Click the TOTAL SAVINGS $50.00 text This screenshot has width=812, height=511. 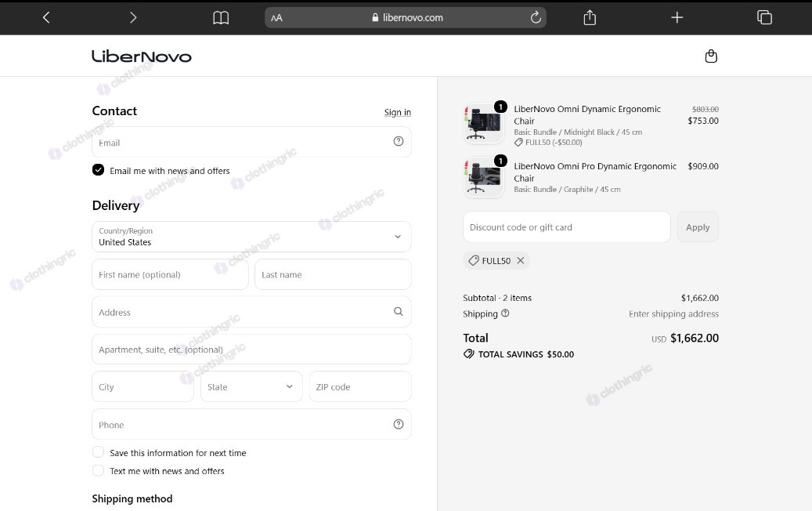pyautogui.click(x=525, y=354)
